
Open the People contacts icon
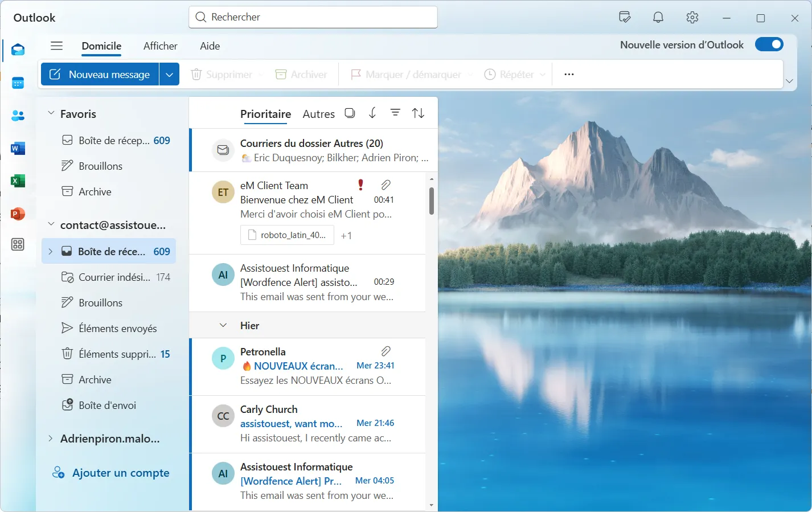coord(18,116)
